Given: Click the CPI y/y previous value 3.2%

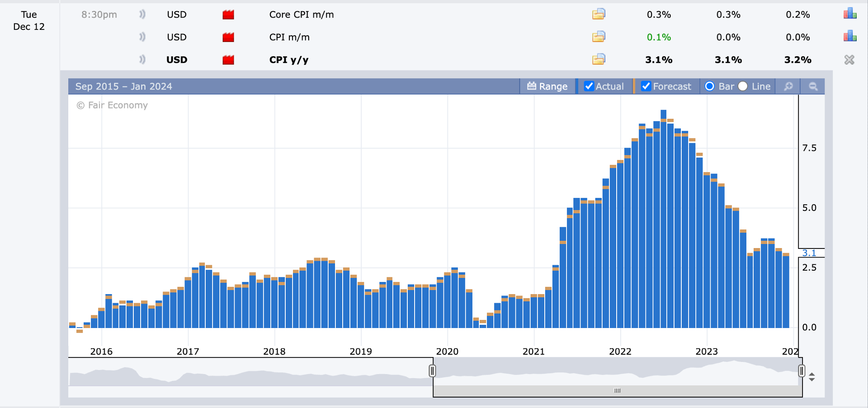Looking at the screenshot, I should [798, 60].
